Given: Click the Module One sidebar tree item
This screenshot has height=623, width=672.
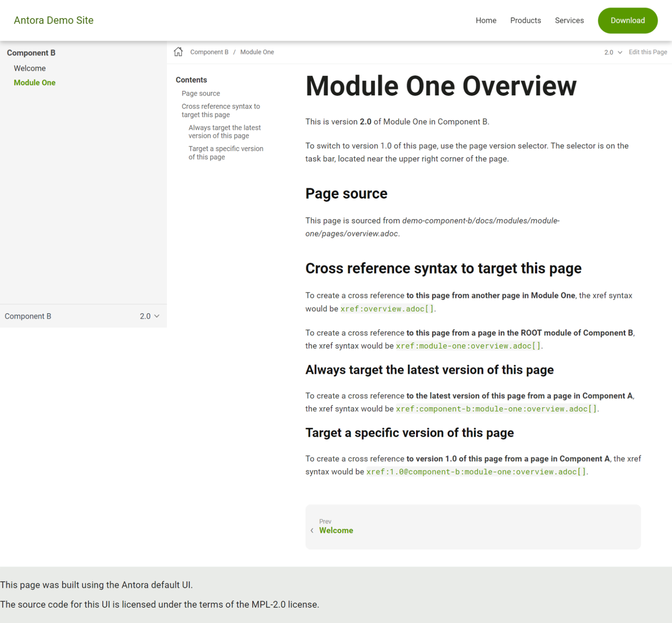Looking at the screenshot, I should (34, 83).
